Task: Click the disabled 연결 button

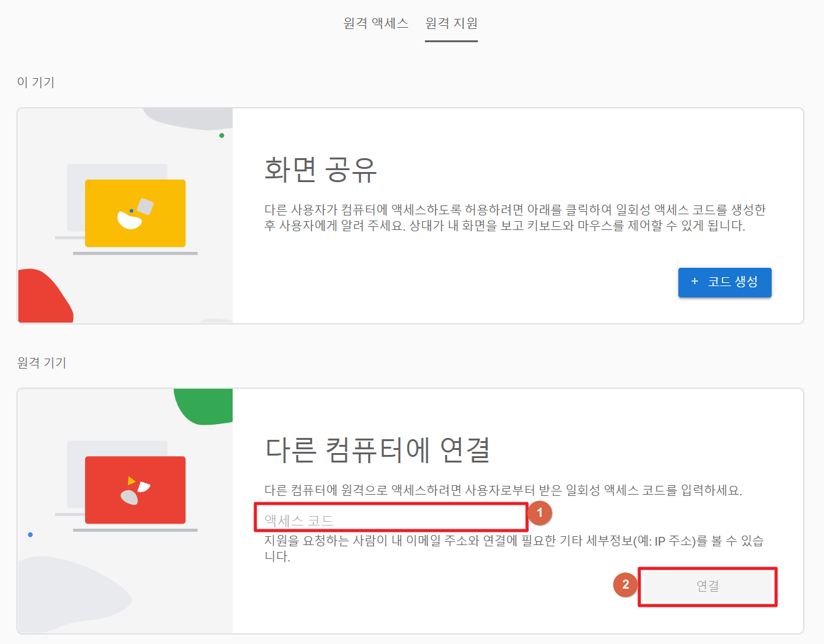Action: (707, 587)
